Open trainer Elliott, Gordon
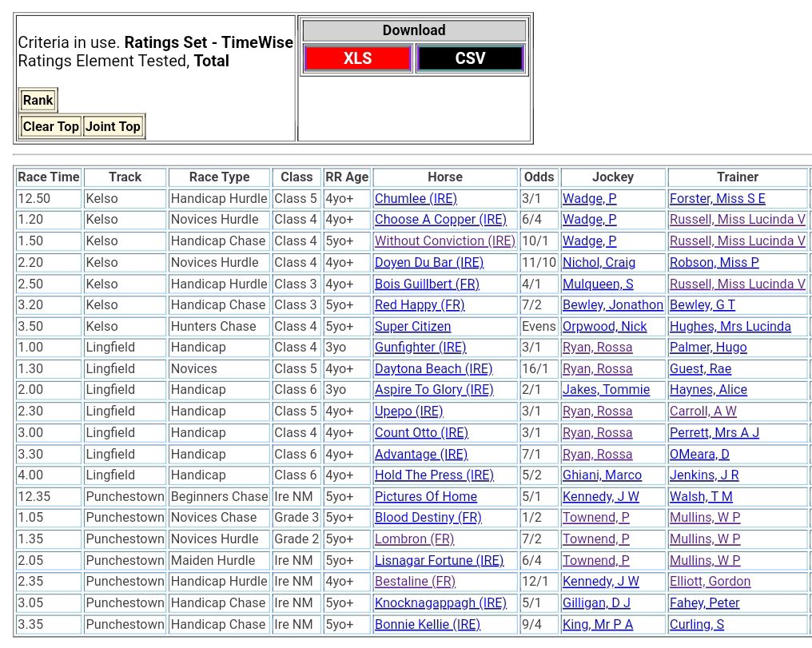Viewport: 812px width, 648px height. pyautogui.click(x=710, y=581)
